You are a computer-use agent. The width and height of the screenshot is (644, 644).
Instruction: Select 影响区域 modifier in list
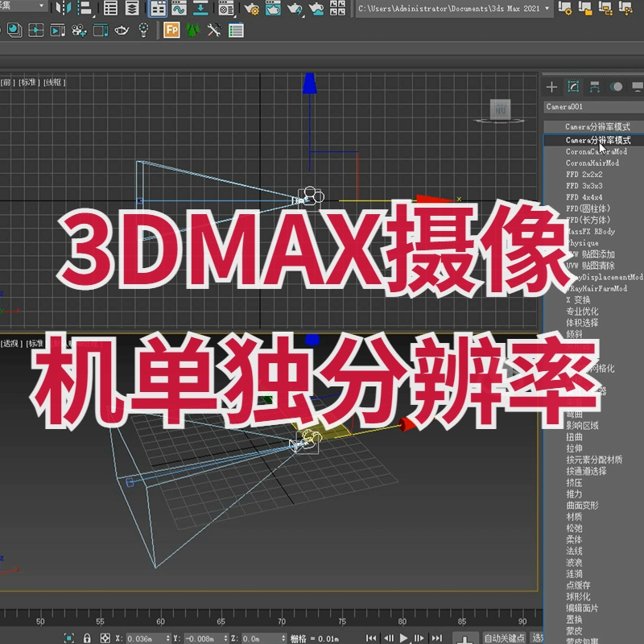582,426
